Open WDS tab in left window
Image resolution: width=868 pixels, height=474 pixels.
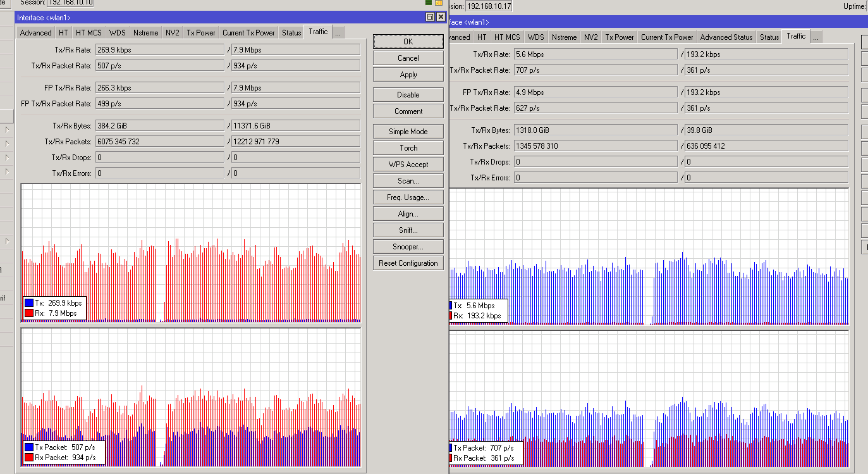pyautogui.click(x=117, y=33)
